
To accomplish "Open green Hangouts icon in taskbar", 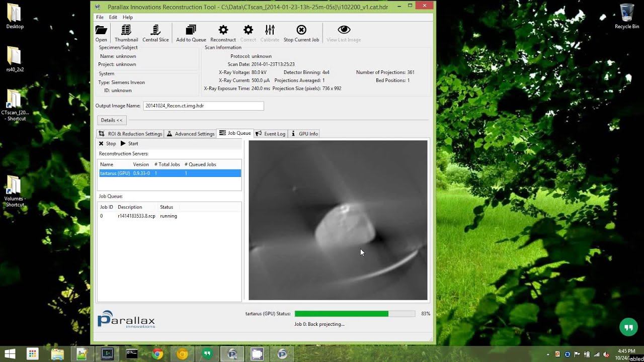I will [207, 354].
